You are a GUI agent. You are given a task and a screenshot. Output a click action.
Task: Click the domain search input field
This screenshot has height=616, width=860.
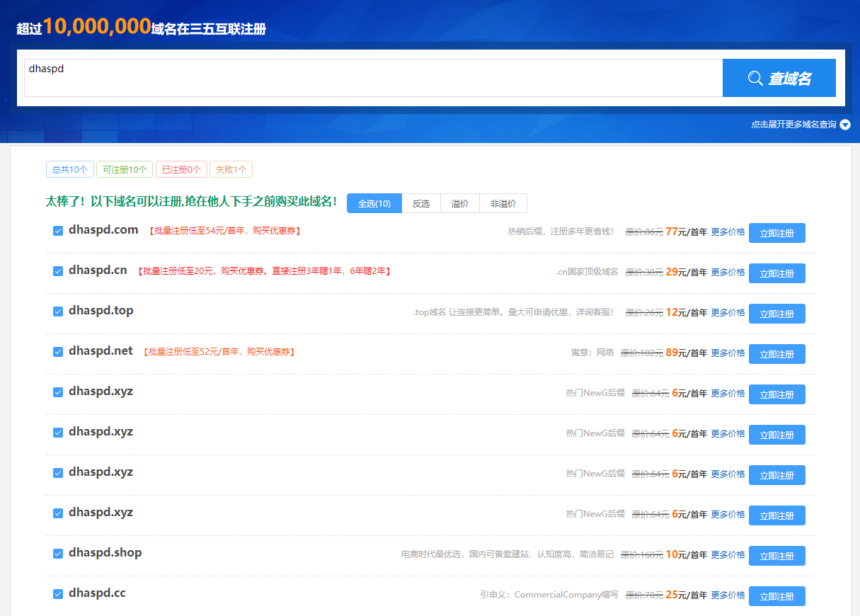[373, 78]
